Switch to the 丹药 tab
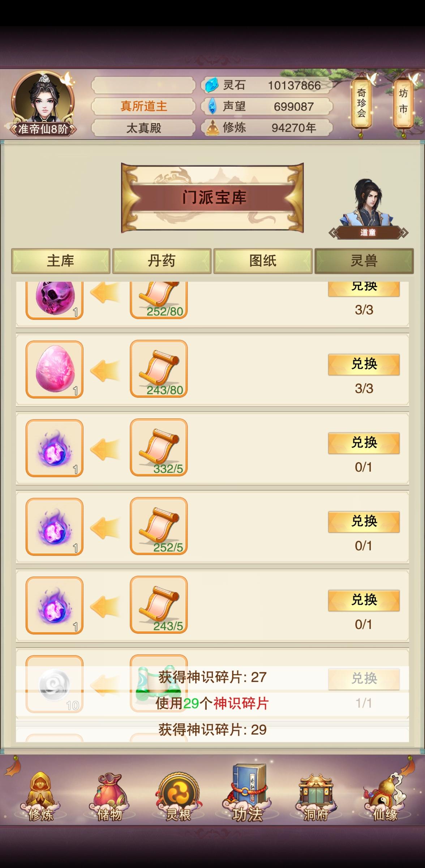This screenshot has width=425, height=868. (162, 261)
